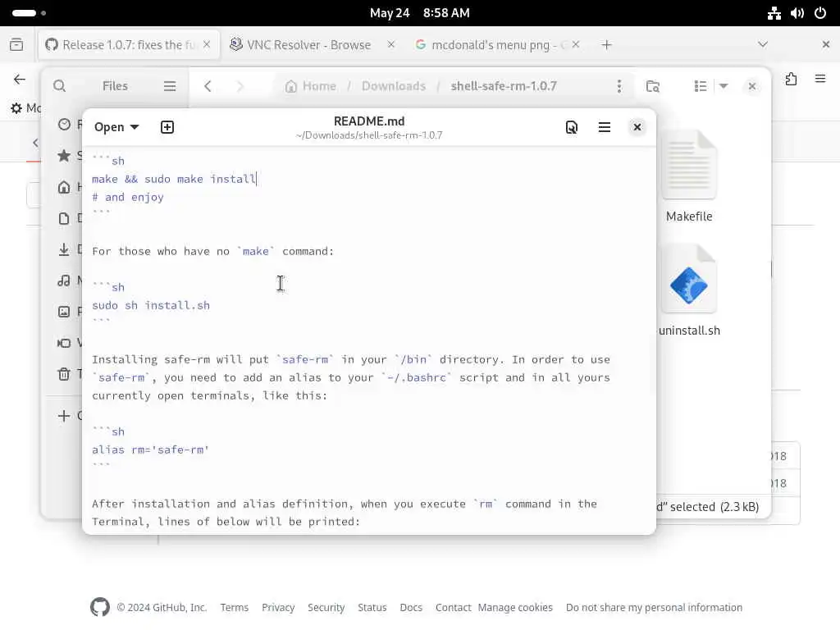Click Manage cookies in footer

pos(515,608)
